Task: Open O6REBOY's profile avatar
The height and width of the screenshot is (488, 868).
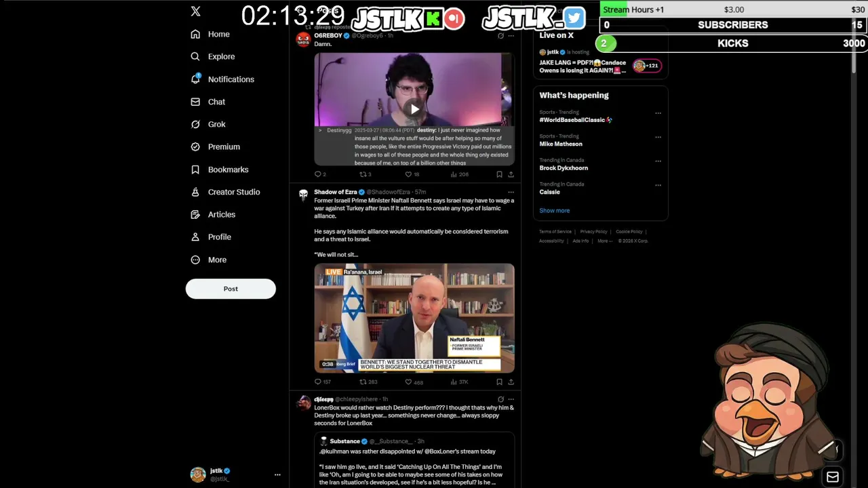Action: coord(303,39)
